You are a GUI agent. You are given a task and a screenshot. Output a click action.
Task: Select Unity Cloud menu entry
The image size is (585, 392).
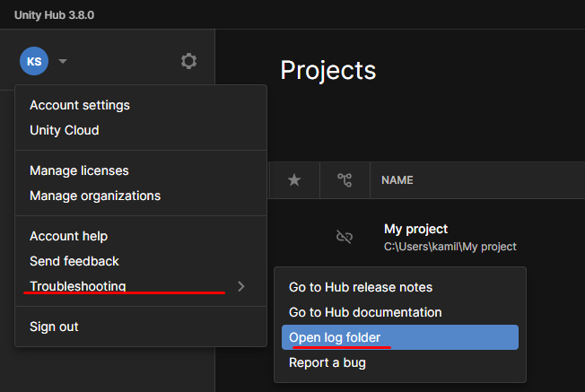click(x=65, y=130)
